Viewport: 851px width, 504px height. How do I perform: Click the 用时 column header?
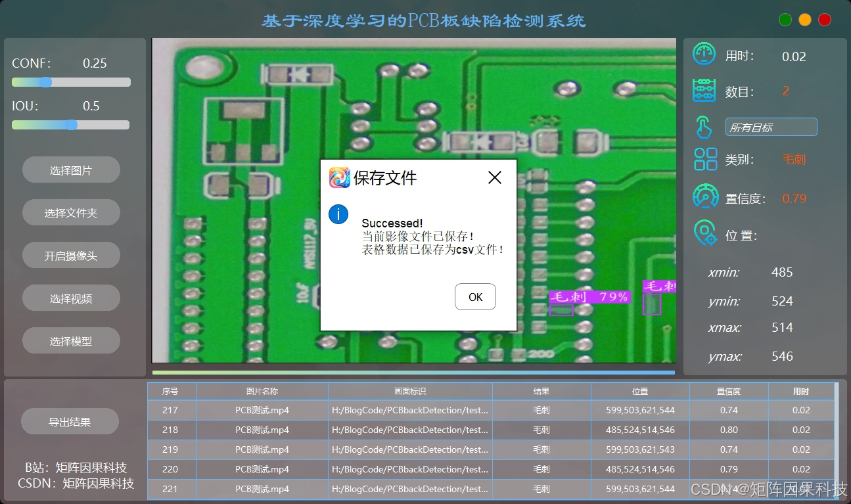(801, 391)
